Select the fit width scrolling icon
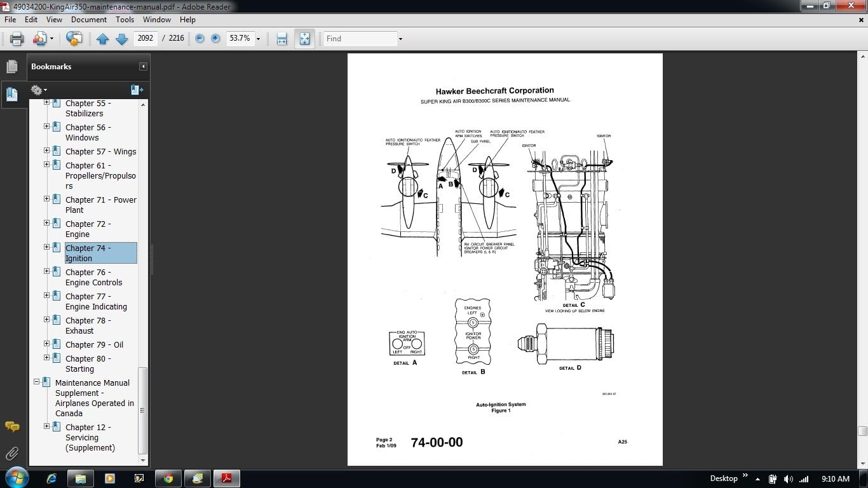The image size is (868, 488). click(x=282, y=39)
